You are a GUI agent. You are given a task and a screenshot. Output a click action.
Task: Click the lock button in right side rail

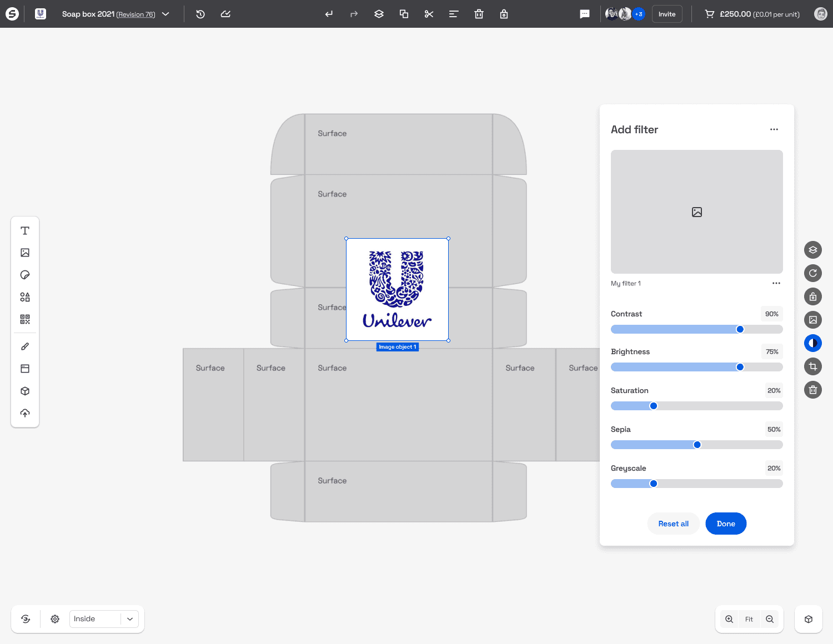[x=813, y=296]
